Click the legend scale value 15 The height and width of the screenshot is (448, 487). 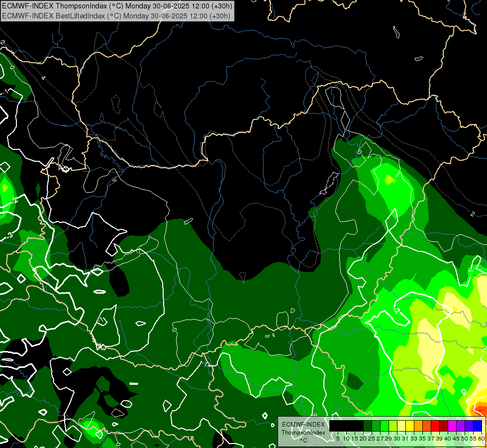tap(355, 439)
